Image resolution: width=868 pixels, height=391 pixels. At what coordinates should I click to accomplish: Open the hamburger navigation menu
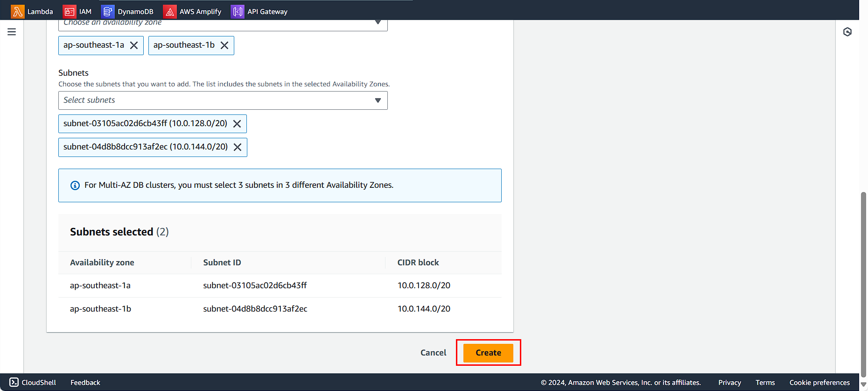[12, 32]
